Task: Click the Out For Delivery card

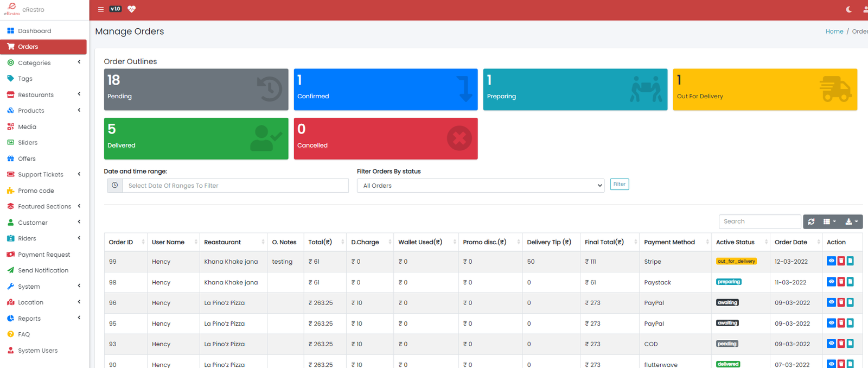Action: point(765,90)
